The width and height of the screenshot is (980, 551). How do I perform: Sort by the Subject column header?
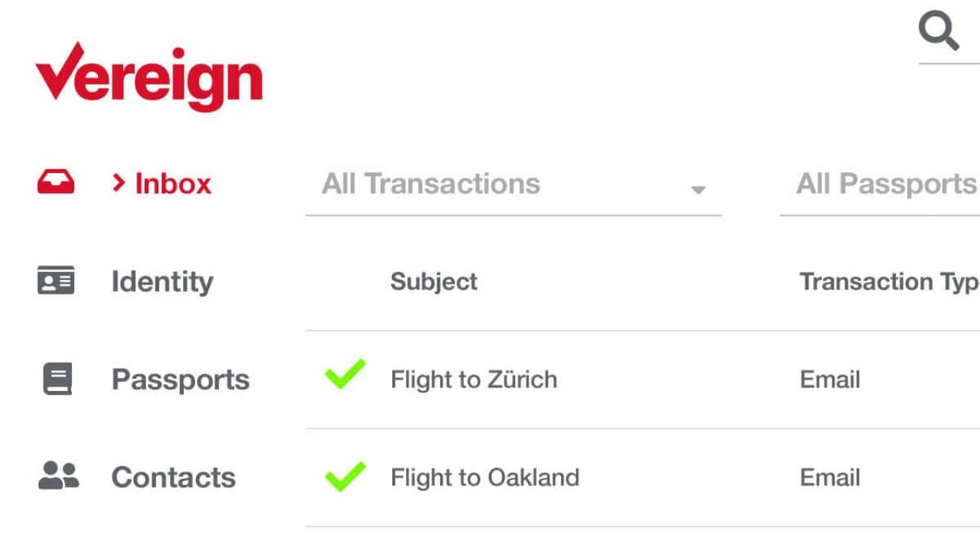(x=433, y=282)
